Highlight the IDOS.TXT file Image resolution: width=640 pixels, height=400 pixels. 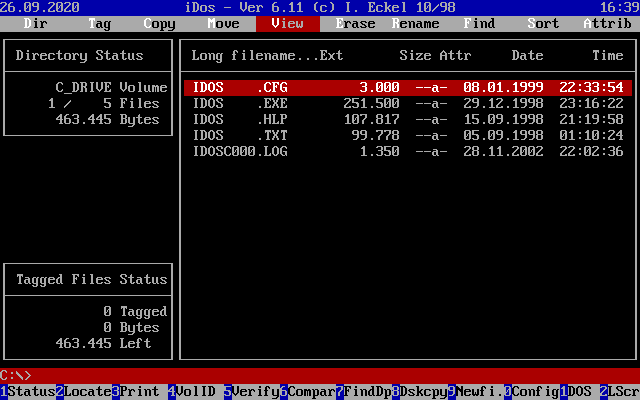point(407,136)
